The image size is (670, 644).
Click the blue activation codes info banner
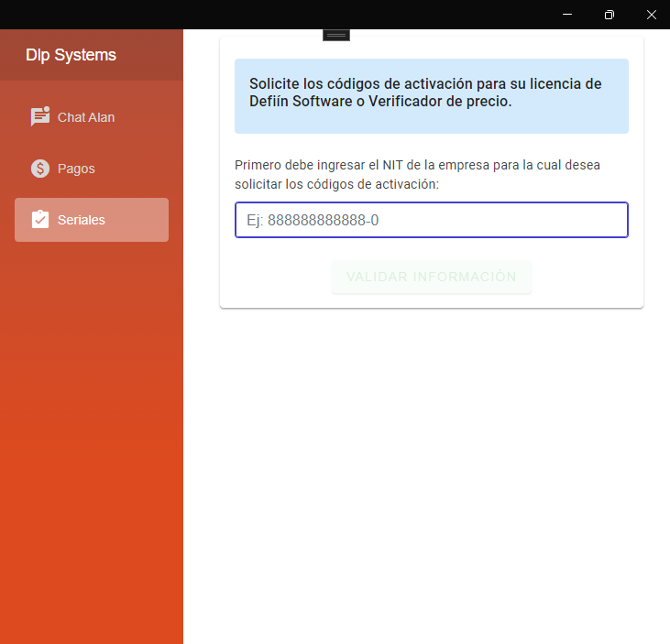point(432,96)
